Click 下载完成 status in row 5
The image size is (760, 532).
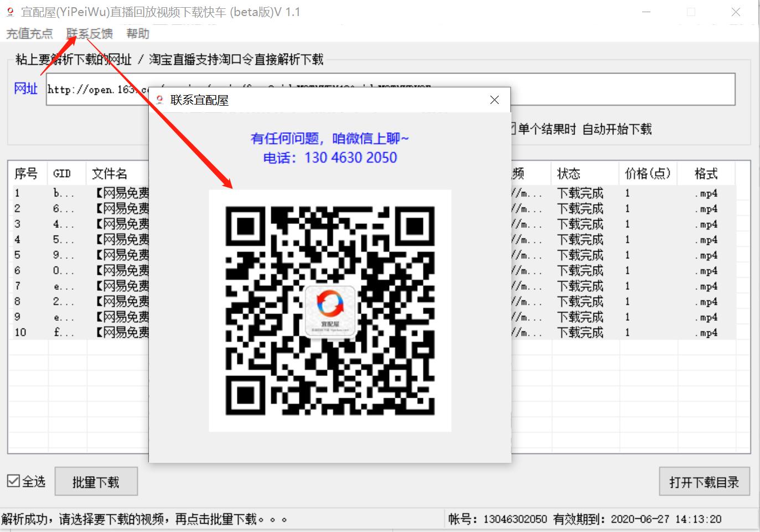580,255
